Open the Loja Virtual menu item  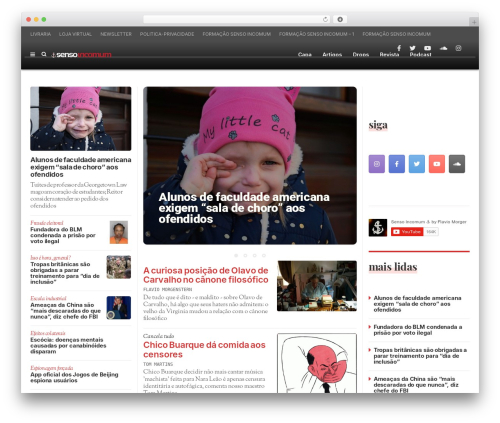coord(75,34)
